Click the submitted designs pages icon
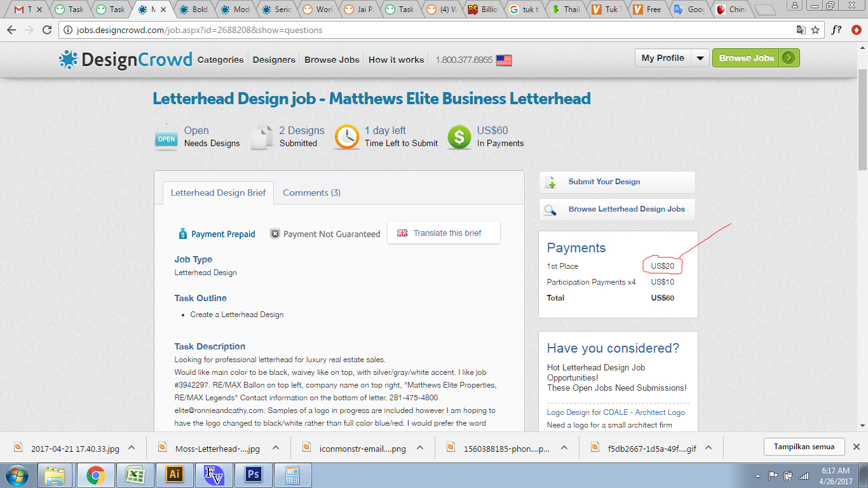This screenshot has width=868, height=488. point(262,137)
